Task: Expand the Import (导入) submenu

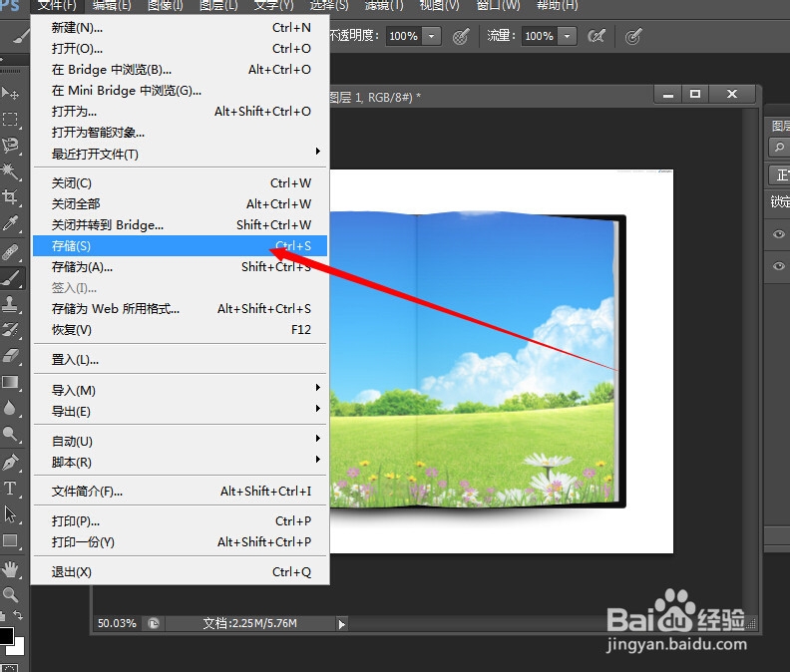Action: click(318, 388)
